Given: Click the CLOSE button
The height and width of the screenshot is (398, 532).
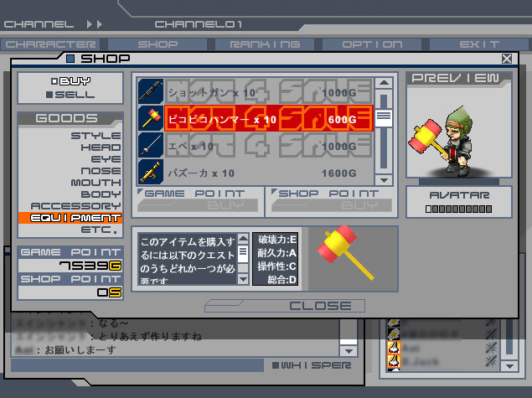Looking at the screenshot, I should [x=285, y=306].
